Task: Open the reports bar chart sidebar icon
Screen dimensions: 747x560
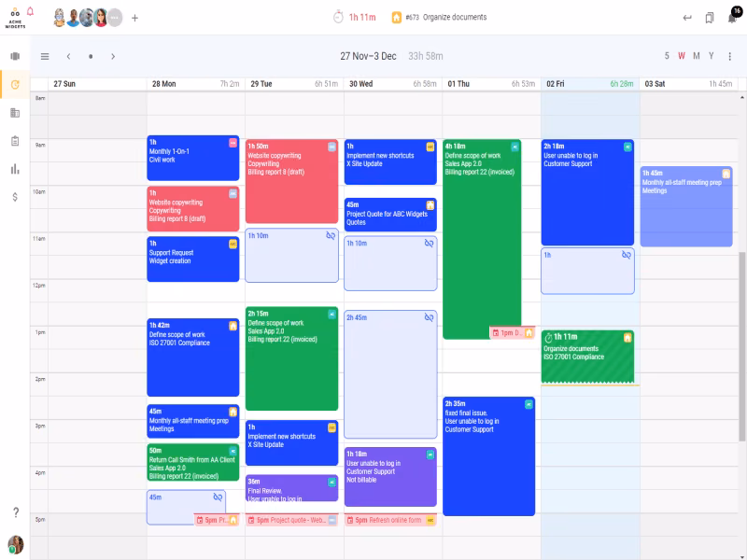Action: (x=15, y=169)
